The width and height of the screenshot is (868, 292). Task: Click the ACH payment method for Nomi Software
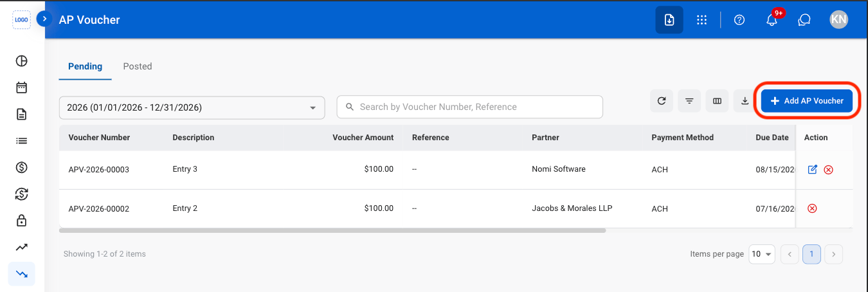660,170
